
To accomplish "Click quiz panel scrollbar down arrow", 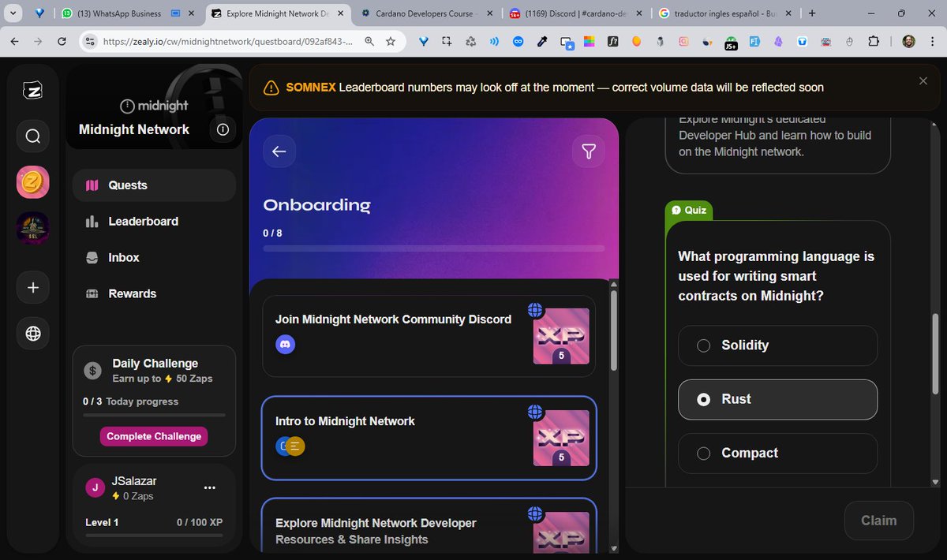I will [935, 481].
